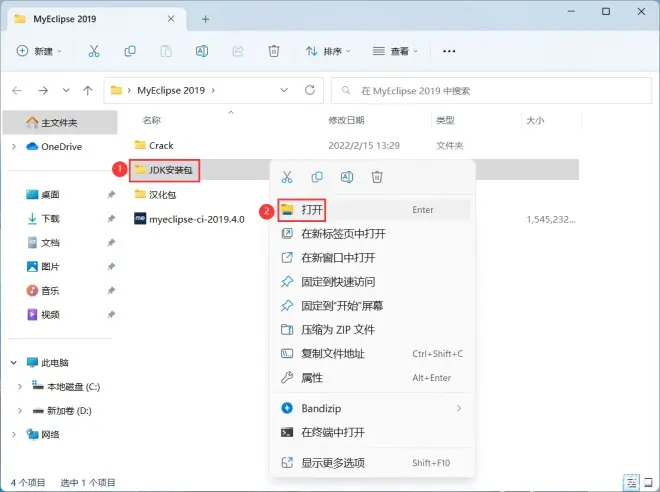The image size is (660, 492).
Task: Go back with the left arrow
Action: pyautogui.click(x=17, y=90)
